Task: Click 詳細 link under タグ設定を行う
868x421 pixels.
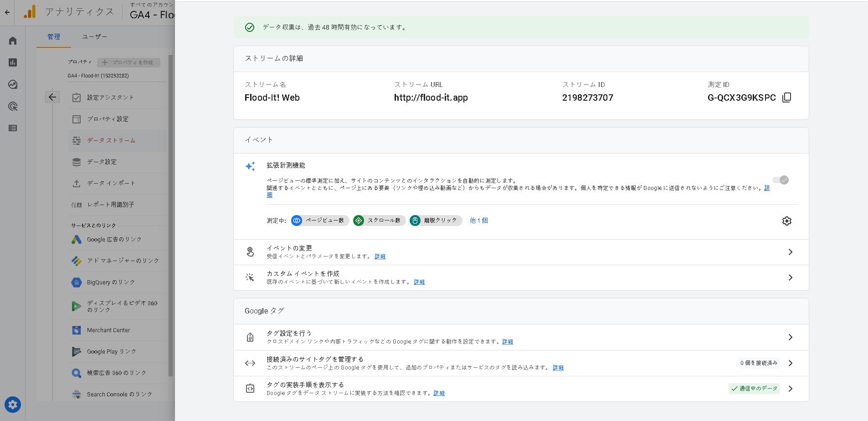Action: 508,342
